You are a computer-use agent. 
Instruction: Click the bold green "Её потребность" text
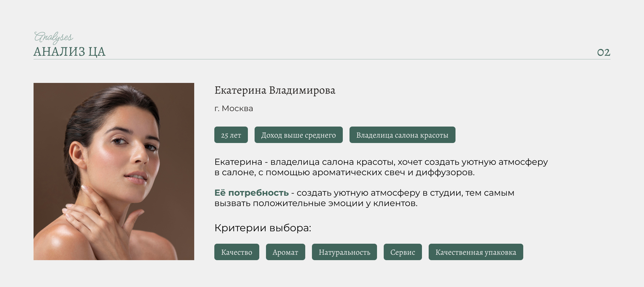click(251, 193)
